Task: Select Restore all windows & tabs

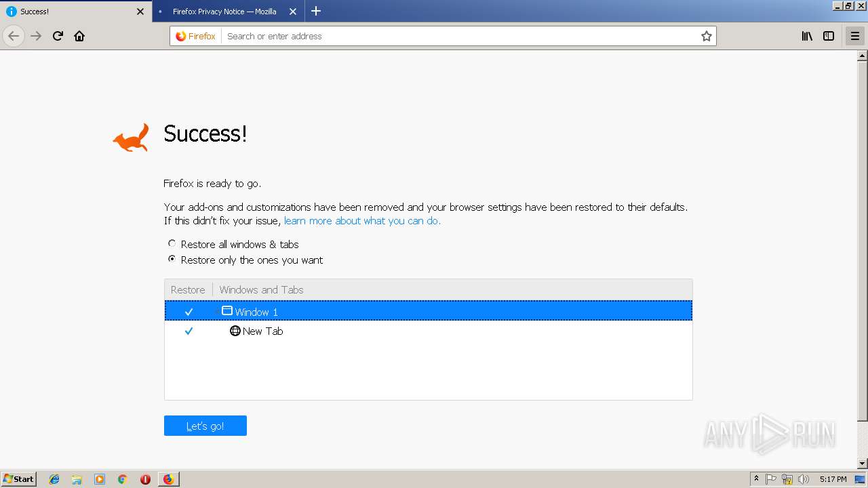Action: [172, 243]
